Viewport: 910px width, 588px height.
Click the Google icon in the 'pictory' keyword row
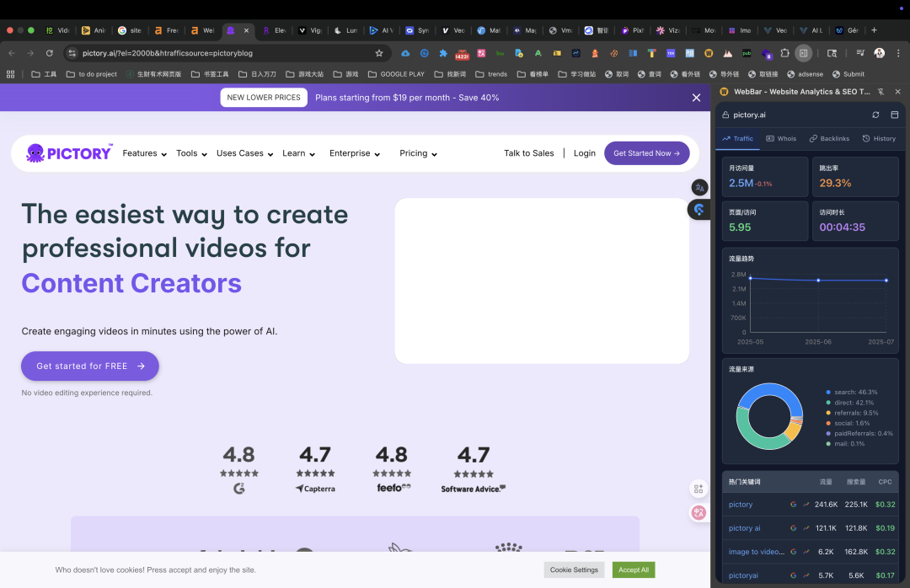pos(794,505)
